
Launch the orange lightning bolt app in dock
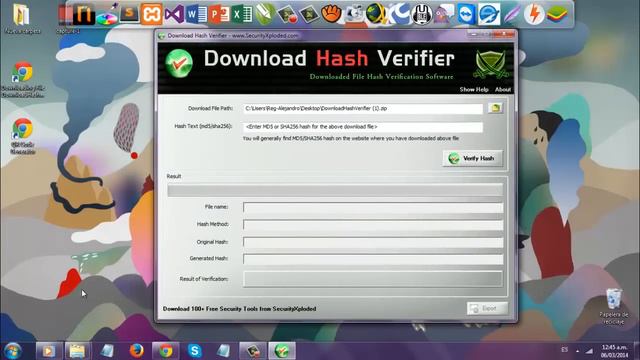pos(534,14)
